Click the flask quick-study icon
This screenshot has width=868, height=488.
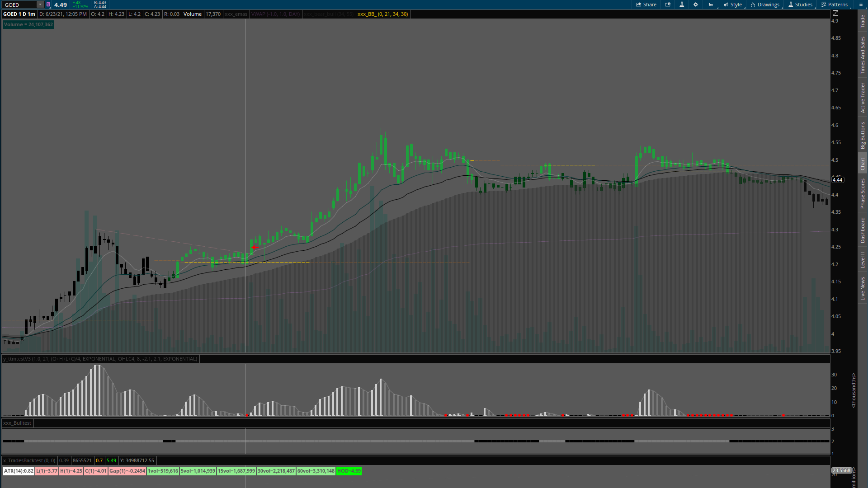682,5
